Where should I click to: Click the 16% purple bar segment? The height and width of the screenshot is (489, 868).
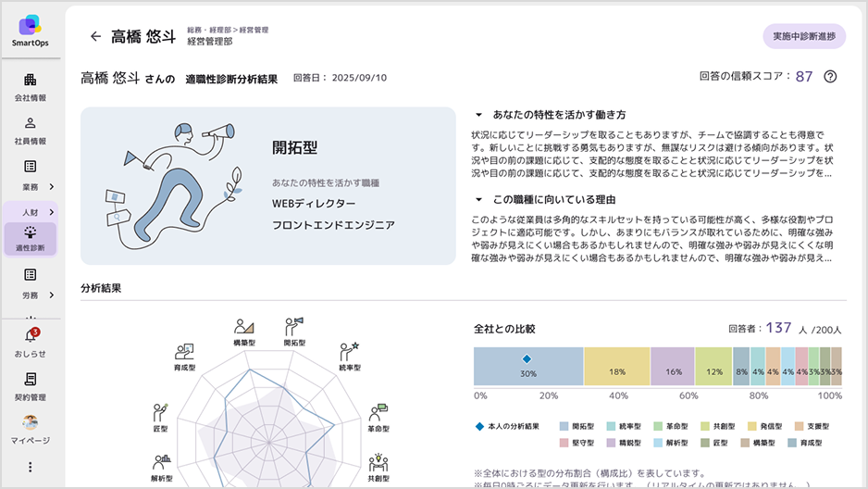click(x=673, y=366)
